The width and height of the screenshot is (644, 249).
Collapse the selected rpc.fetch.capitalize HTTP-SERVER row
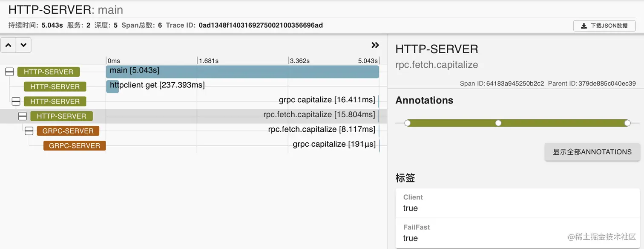pos(23,116)
